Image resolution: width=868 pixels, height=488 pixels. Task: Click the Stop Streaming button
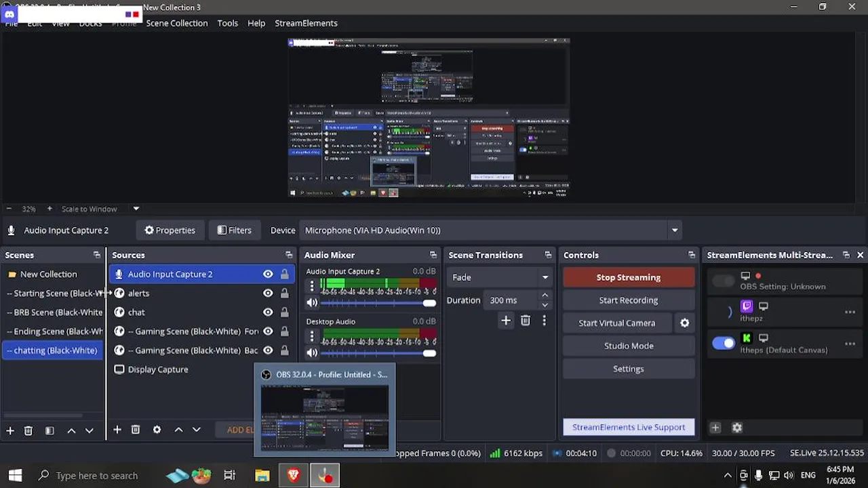[629, 277]
